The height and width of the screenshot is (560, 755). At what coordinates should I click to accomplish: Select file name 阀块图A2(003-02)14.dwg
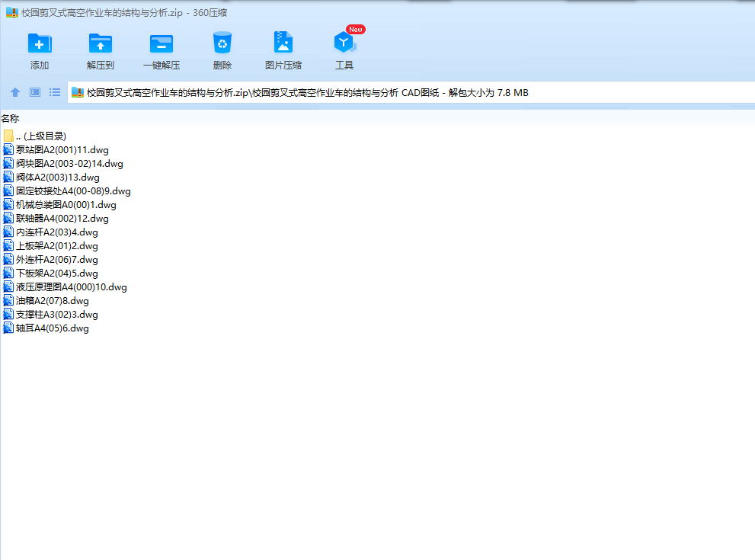69,164
